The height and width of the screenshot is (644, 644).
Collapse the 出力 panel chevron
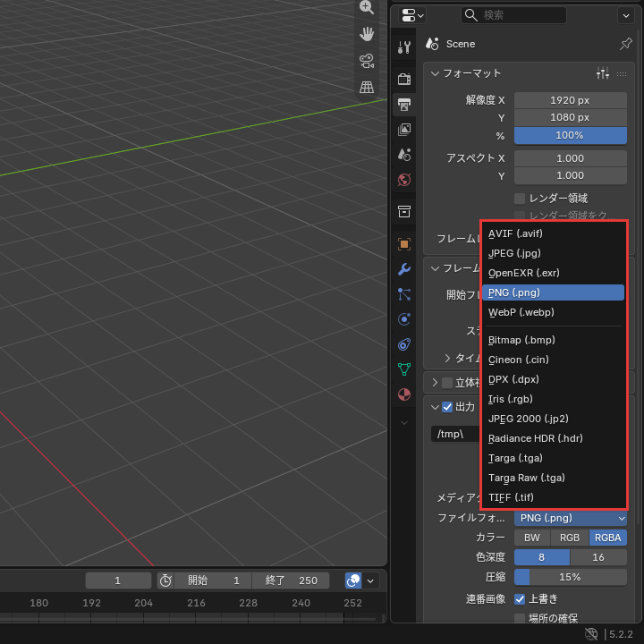(x=435, y=407)
